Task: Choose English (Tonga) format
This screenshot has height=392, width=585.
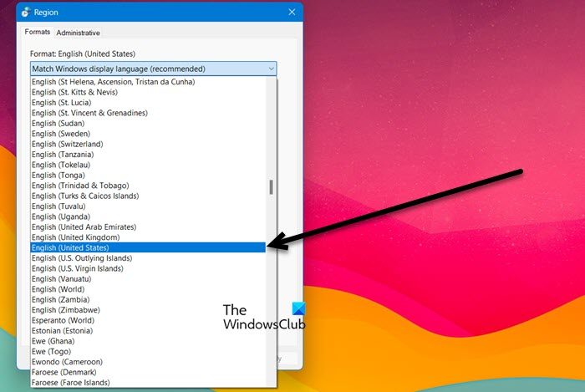Action: pos(148,176)
